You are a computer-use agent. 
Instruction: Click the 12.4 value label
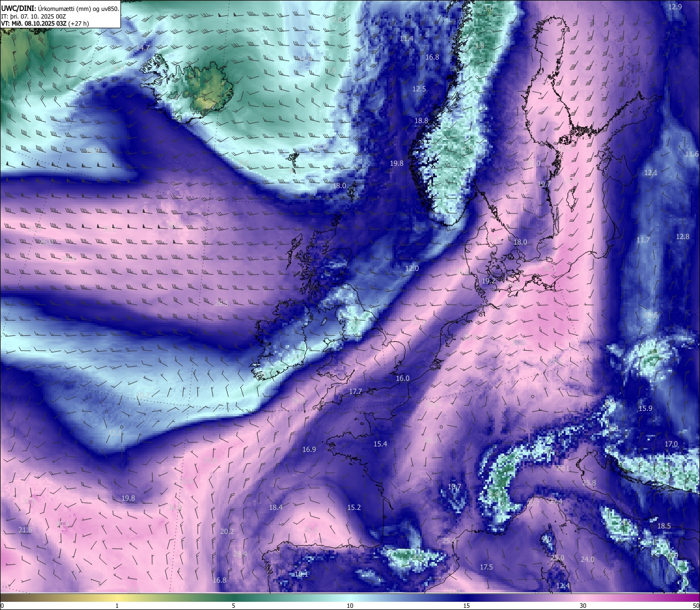click(563, 585)
